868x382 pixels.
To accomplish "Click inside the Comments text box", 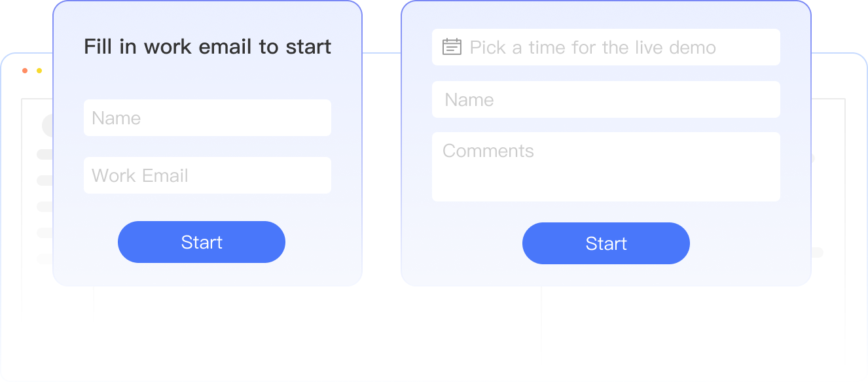I will 606,167.
